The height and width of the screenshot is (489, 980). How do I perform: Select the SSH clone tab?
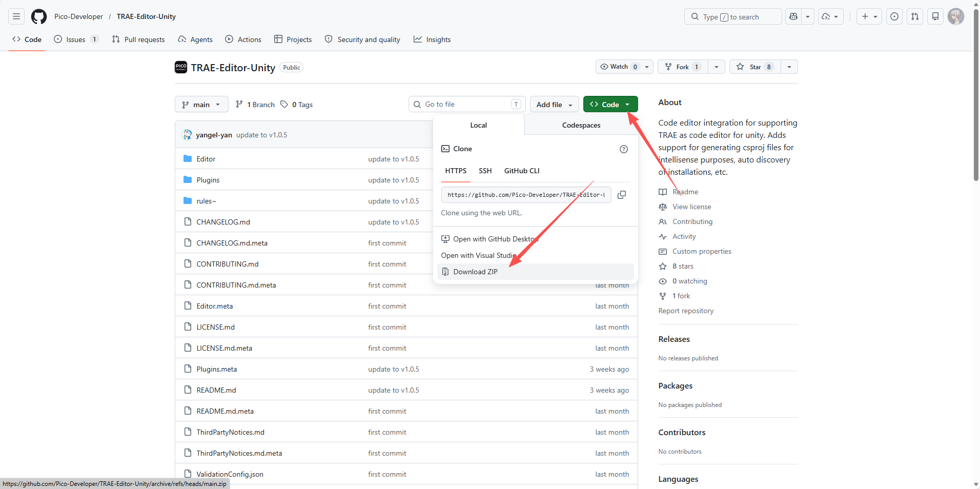point(485,171)
